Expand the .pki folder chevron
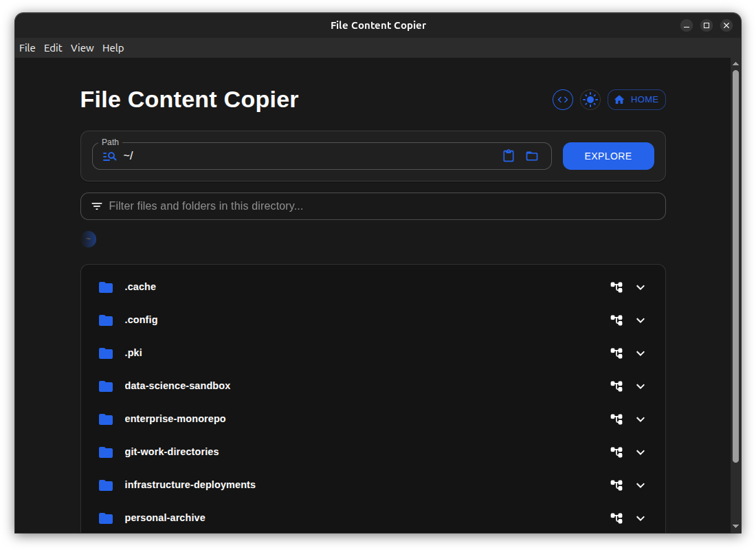 coord(641,353)
